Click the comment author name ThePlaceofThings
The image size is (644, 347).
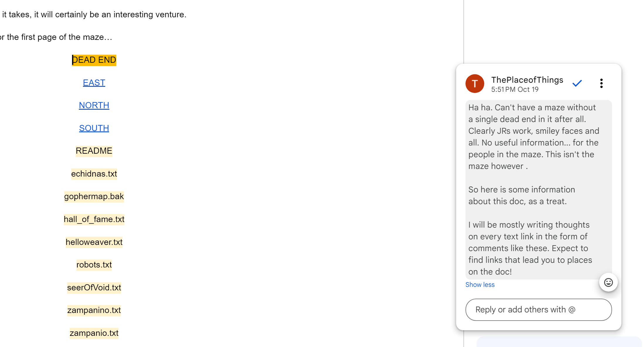(x=527, y=80)
